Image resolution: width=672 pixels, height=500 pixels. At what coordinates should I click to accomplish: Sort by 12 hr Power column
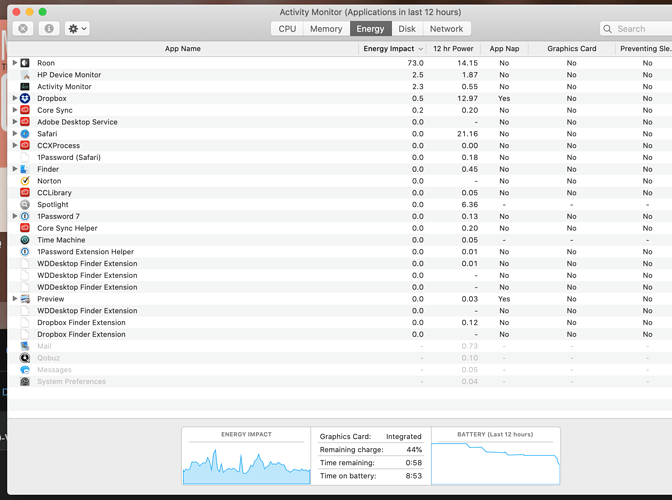453,49
